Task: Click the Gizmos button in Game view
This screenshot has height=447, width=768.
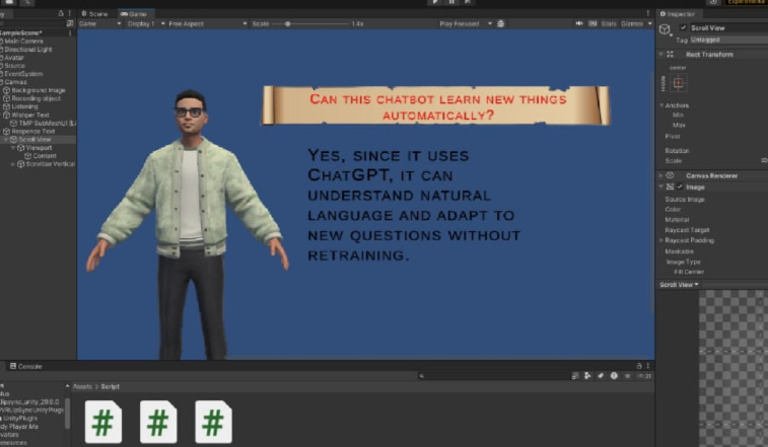Action: [632, 24]
